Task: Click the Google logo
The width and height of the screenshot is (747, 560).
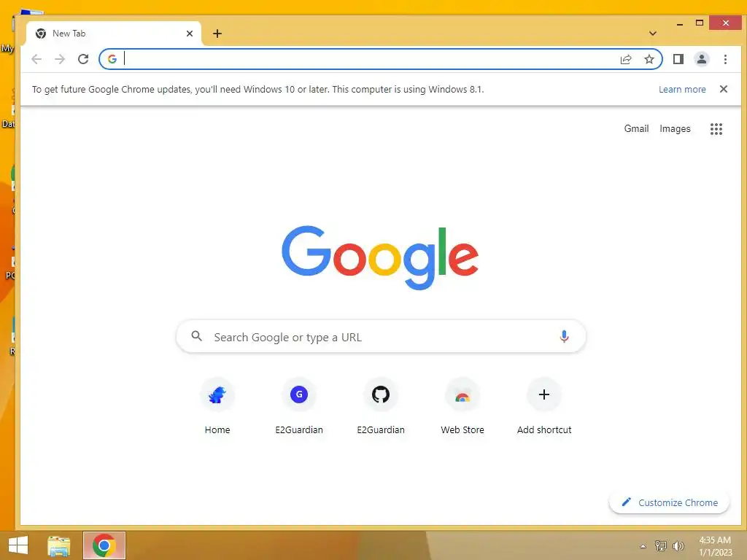Action: coord(379,257)
